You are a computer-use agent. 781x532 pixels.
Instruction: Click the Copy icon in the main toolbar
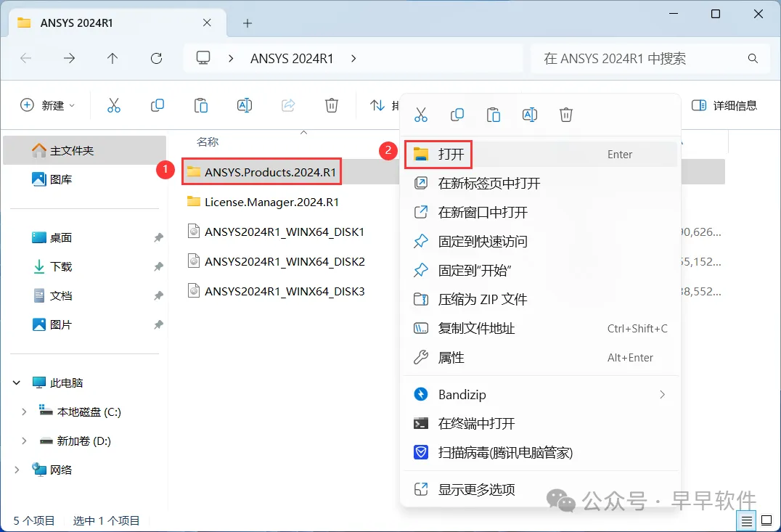(x=158, y=105)
